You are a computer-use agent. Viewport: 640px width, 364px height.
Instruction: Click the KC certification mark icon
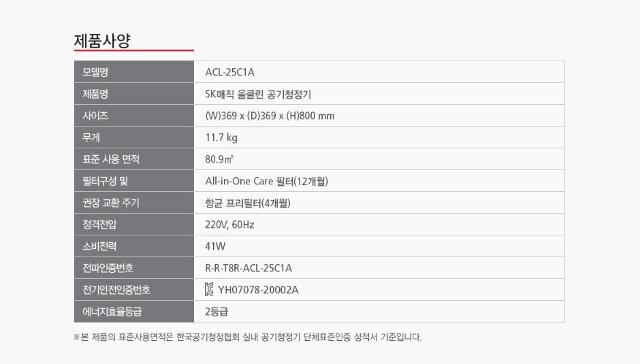pos(209,290)
